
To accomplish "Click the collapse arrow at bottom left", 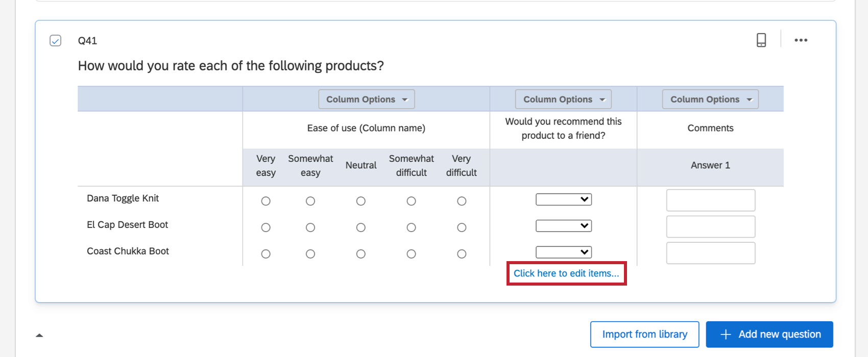I will (39, 335).
